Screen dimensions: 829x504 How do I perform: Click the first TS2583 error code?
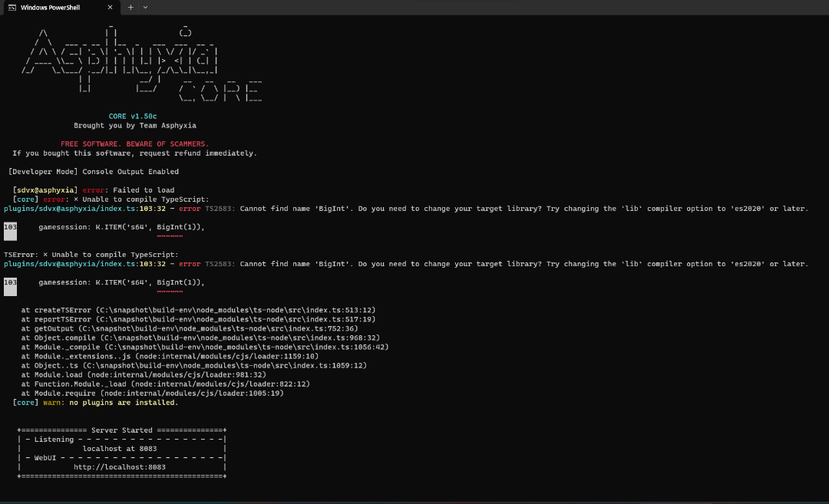220,209
